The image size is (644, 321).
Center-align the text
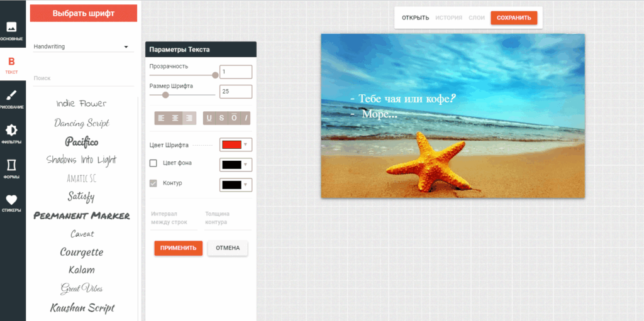[175, 118]
